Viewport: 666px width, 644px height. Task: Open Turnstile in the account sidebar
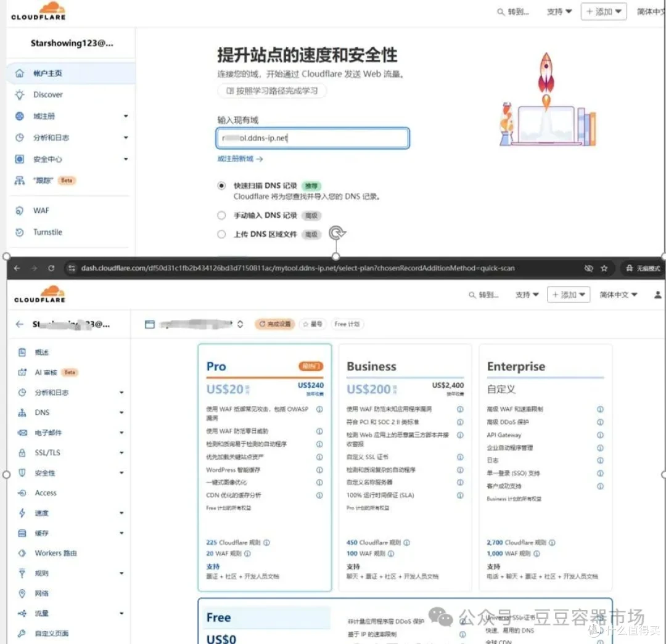(47, 232)
